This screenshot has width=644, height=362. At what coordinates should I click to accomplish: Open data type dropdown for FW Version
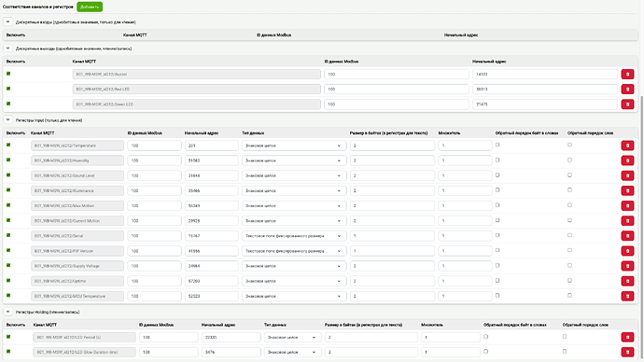click(294, 251)
